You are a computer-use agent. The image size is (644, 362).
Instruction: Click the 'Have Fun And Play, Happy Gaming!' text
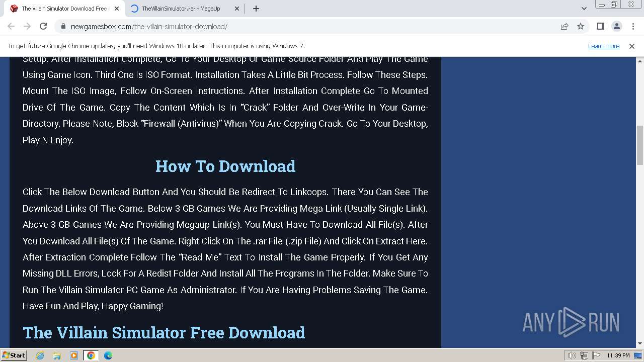[93, 306]
